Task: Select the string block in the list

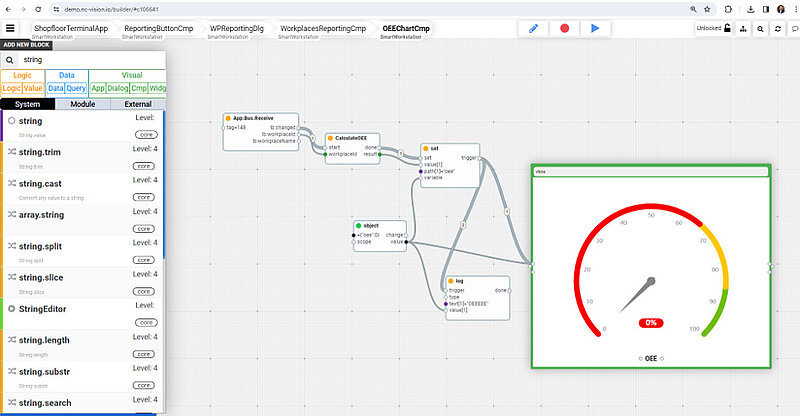Action: pos(83,126)
